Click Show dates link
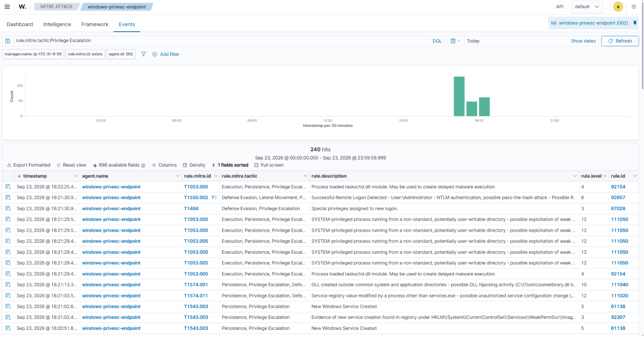 (x=583, y=41)
